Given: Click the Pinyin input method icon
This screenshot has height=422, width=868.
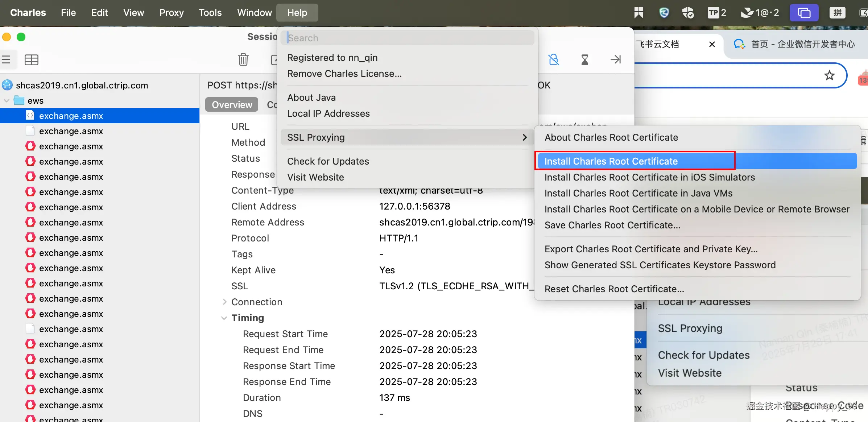Looking at the screenshot, I should (x=837, y=13).
